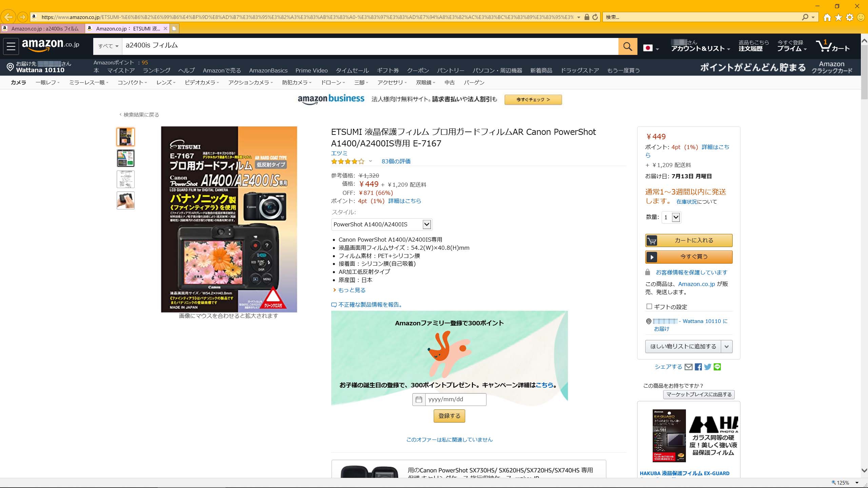Return via 検索結果に戻る link
Image resolution: width=868 pixels, height=488 pixels.
pos(139,115)
